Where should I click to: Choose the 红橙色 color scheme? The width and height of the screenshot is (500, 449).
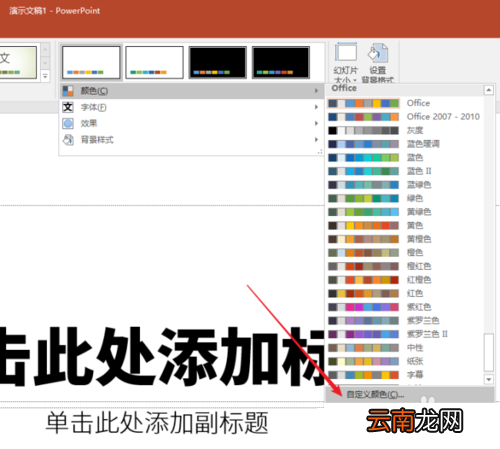point(404,280)
